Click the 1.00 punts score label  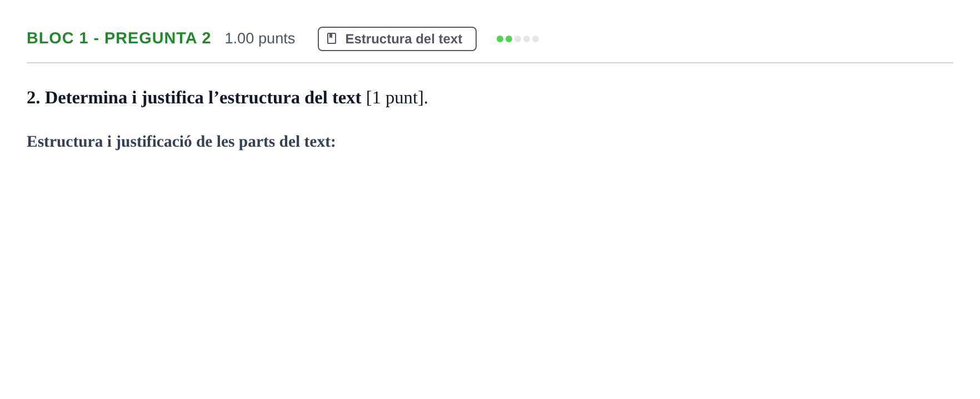[259, 38]
